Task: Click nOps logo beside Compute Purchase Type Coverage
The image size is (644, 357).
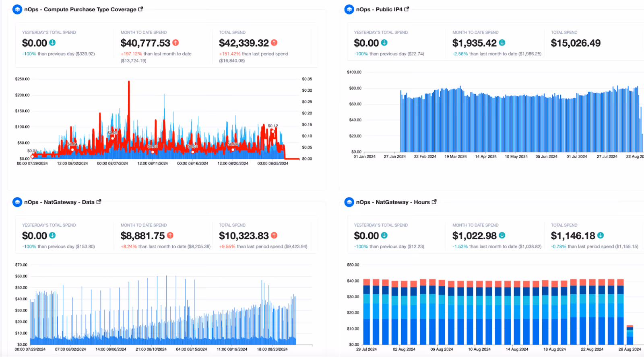Action: click(17, 9)
